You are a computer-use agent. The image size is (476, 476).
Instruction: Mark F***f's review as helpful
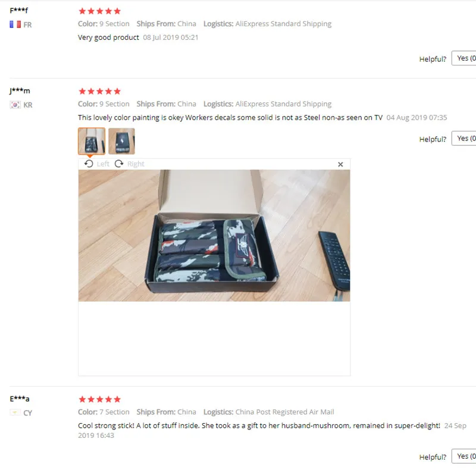click(464, 58)
